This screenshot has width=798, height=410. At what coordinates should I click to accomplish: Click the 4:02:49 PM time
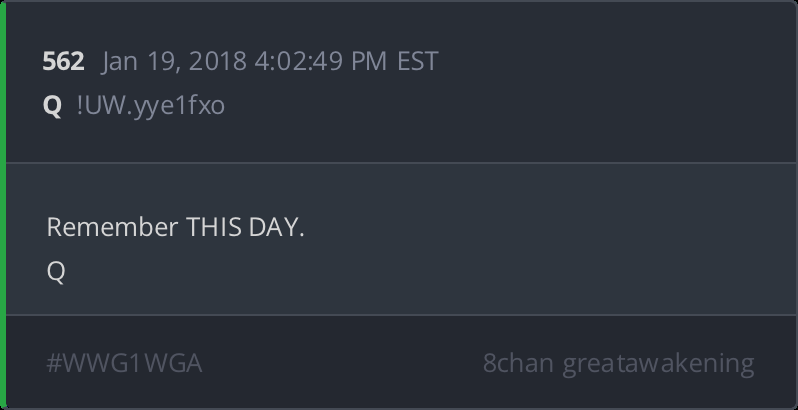(320, 61)
